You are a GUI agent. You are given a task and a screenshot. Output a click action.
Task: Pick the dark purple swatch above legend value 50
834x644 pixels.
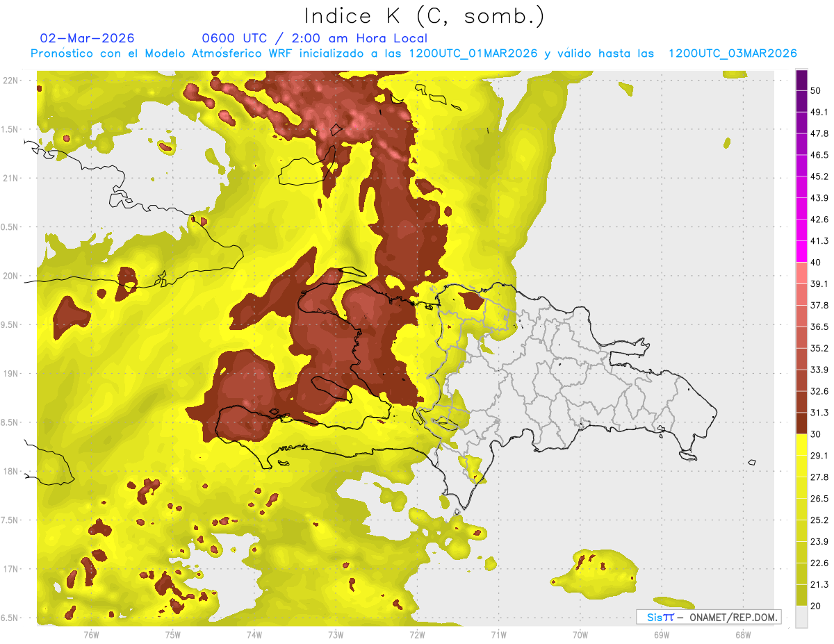click(801, 81)
